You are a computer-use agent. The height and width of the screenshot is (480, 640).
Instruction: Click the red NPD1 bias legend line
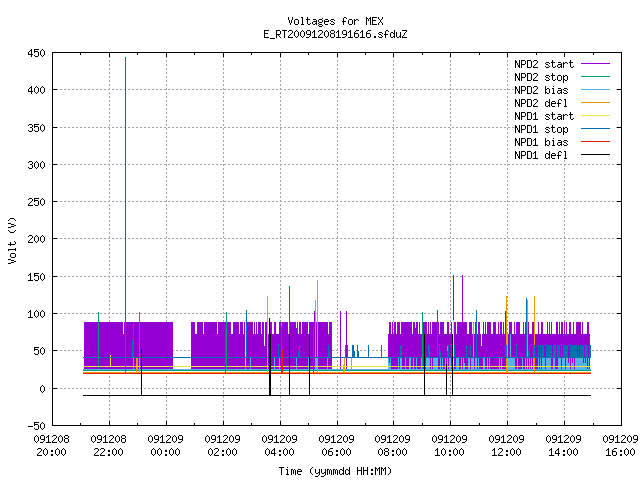tap(596, 142)
